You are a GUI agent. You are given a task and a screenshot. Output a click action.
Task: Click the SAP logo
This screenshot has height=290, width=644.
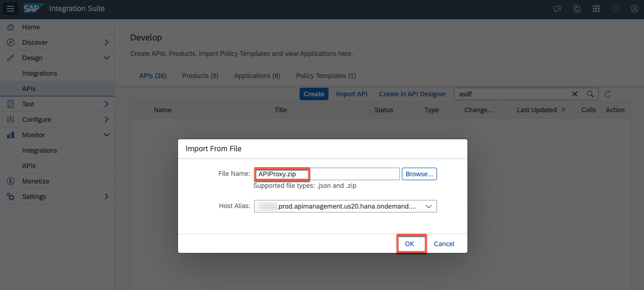[x=34, y=9]
